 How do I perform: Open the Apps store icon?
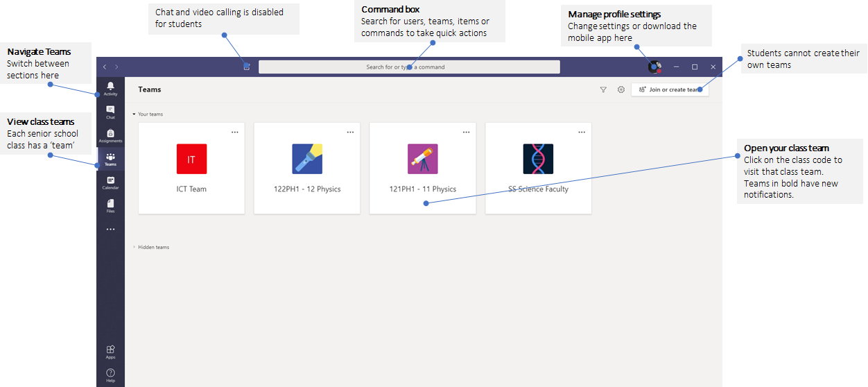coord(110,352)
